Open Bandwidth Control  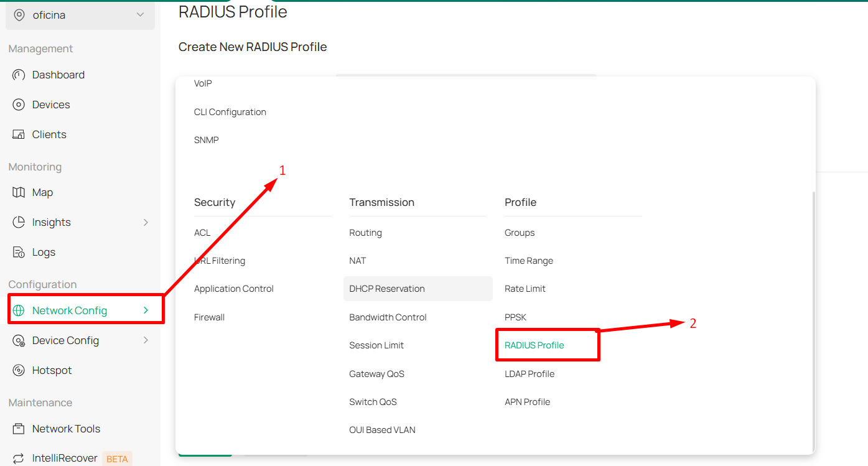coord(388,317)
